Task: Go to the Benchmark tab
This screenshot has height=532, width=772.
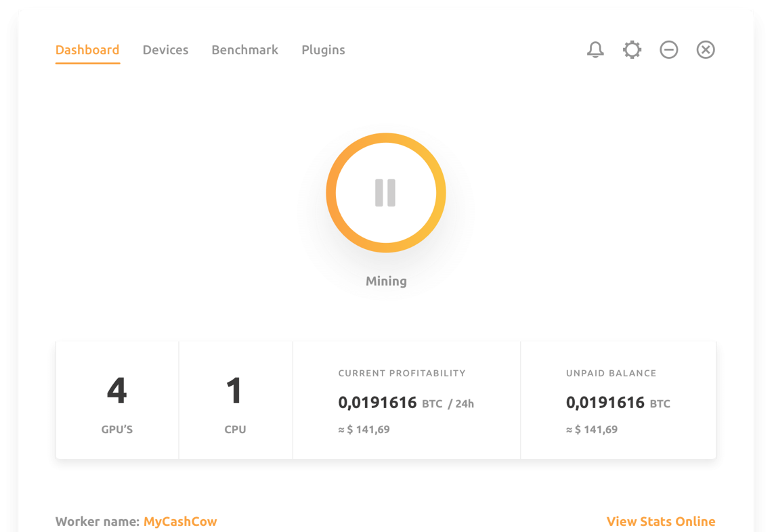Action: 244,50
